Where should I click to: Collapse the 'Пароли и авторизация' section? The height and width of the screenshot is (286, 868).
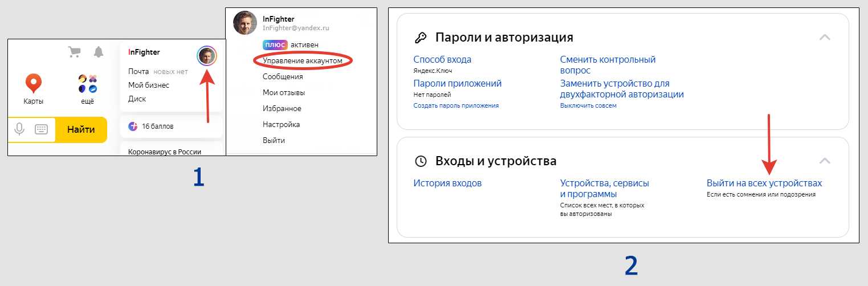824,38
